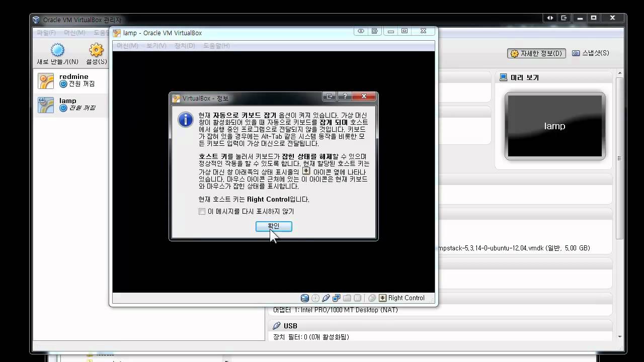The width and height of the screenshot is (644, 362).
Task: Click the shared folders icon in VM status bar
Action: [x=347, y=298]
